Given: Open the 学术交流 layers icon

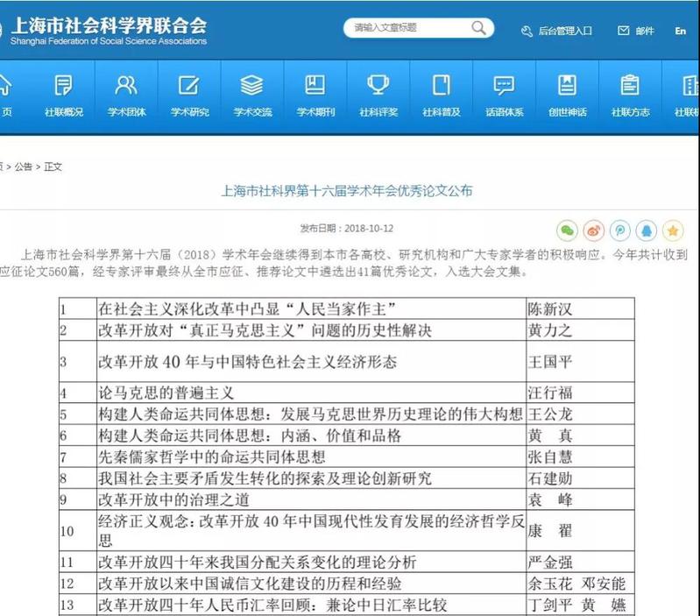Looking at the screenshot, I should (x=252, y=86).
